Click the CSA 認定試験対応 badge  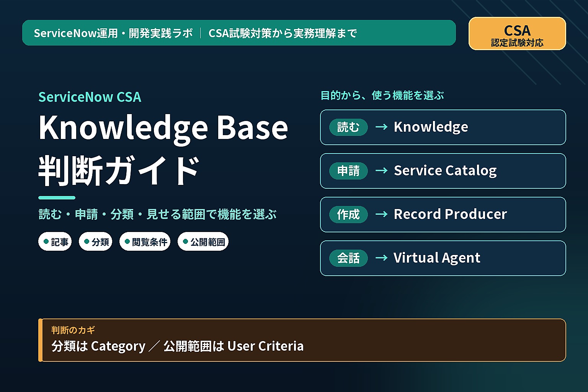click(x=517, y=34)
